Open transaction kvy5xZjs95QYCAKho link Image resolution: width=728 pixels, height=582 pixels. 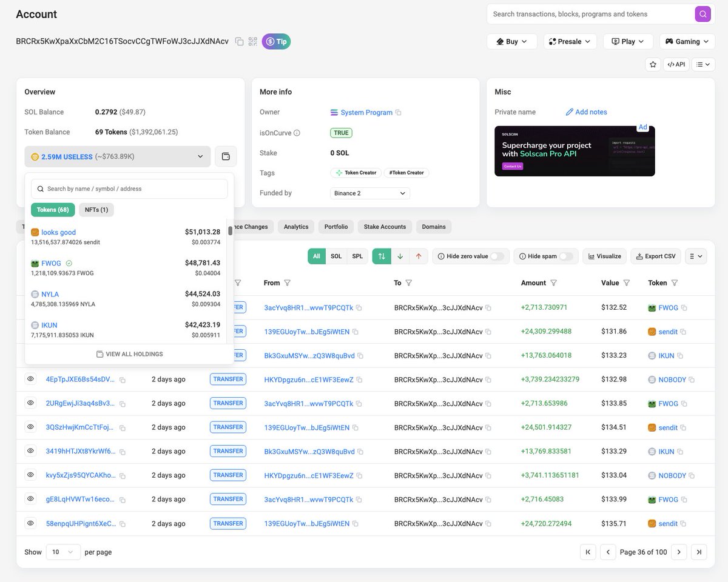pyautogui.click(x=80, y=475)
